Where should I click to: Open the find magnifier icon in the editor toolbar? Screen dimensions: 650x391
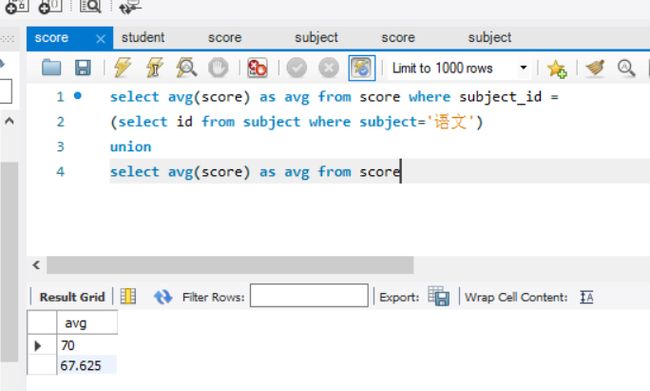click(626, 68)
